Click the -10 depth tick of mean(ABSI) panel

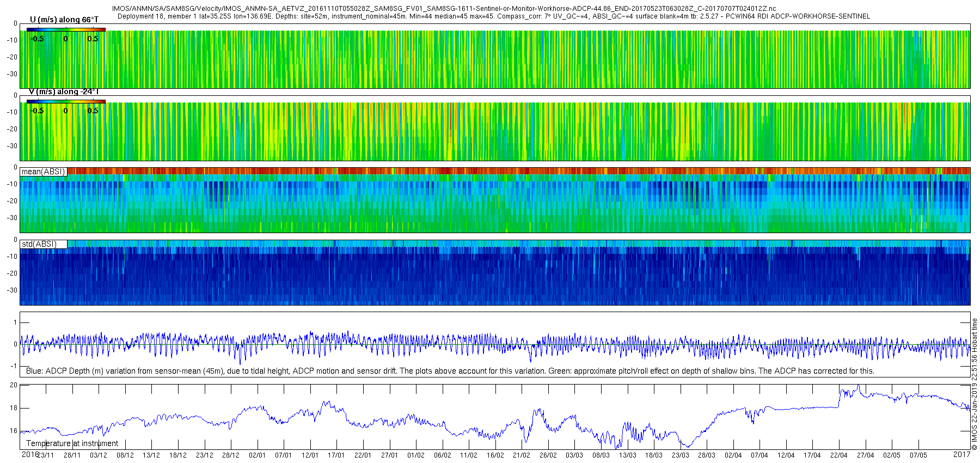click(11, 184)
